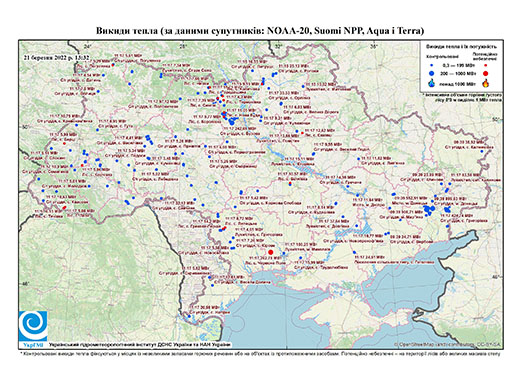Click the blue marker beside the Миколаїв label

point(284,253)
